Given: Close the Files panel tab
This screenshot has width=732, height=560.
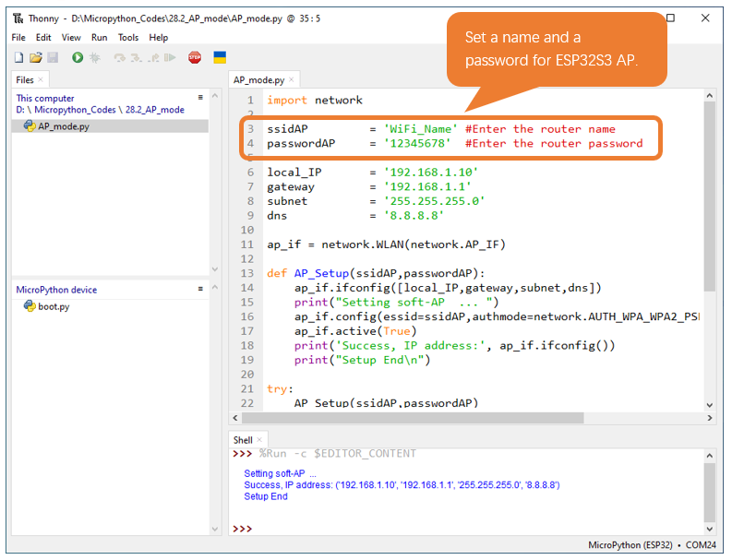Looking at the screenshot, I should [x=41, y=79].
